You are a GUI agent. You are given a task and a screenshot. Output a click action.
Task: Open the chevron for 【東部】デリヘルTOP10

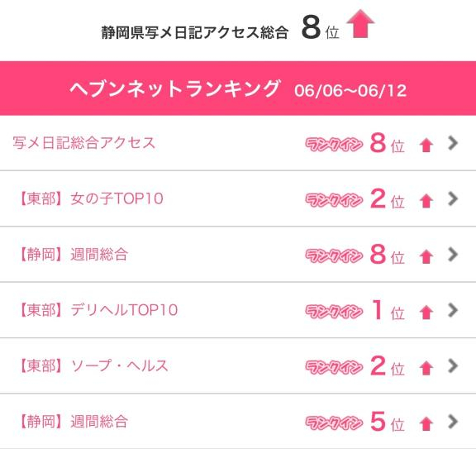pos(453,310)
